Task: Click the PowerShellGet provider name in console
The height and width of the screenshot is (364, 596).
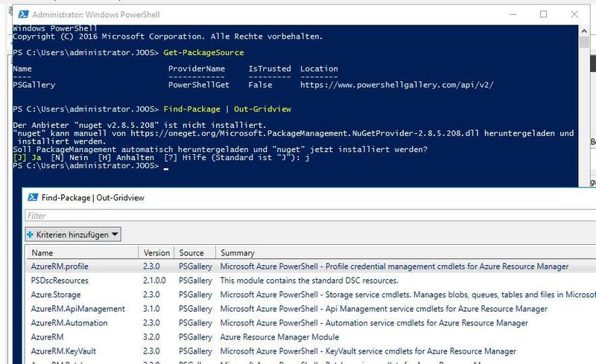Action: tap(199, 85)
